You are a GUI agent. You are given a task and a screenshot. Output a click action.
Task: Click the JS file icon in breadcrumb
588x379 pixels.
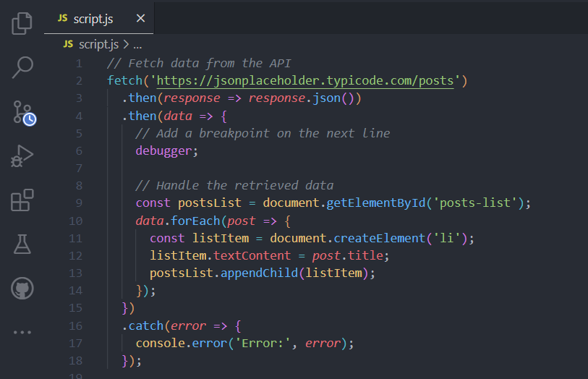click(68, 44)
